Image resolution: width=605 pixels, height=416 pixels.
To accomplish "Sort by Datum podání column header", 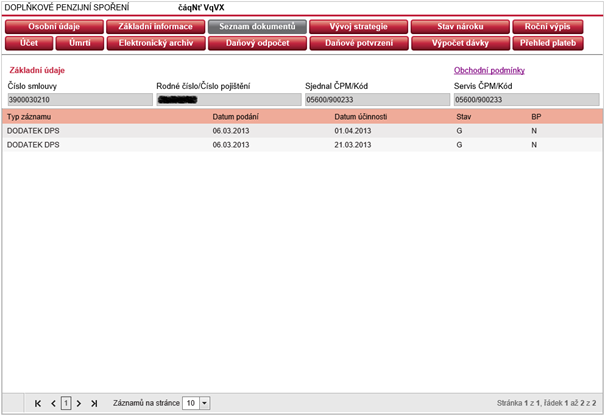I will pyautogui.click(x=237, y=117).
